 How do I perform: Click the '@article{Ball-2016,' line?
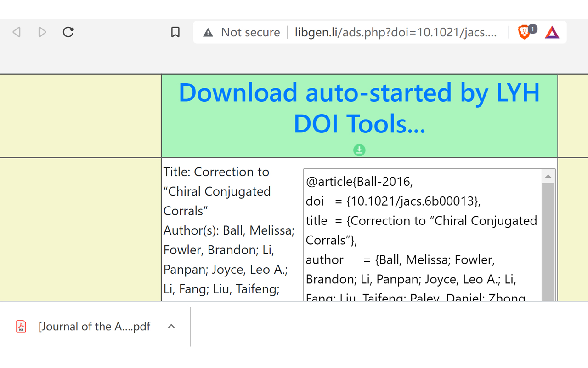tap(359, 182)
